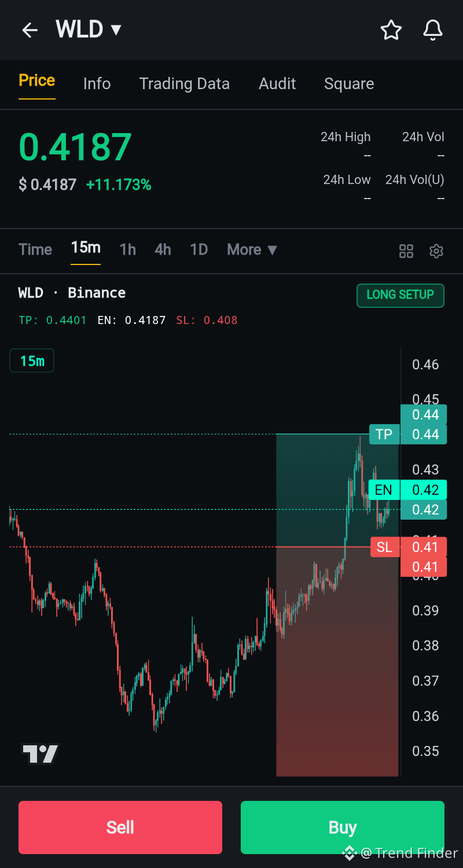Click the 0.38 price axis label
Image resolution: width=463 pixels, height=868 pixels.
click(425, 645)
